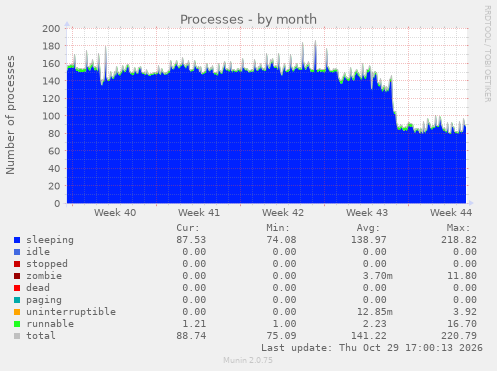Click the 'dead' legend label

pyautogui.click(x=38, y=288)
